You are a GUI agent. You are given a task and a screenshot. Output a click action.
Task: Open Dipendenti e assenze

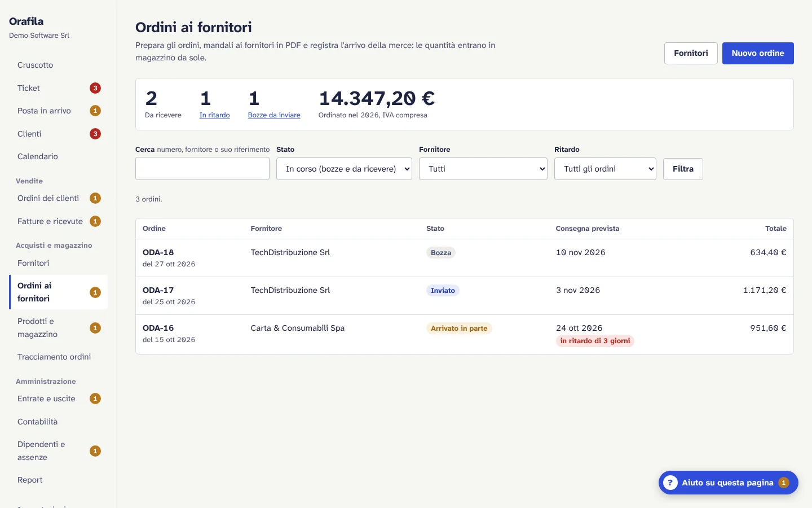58,450
